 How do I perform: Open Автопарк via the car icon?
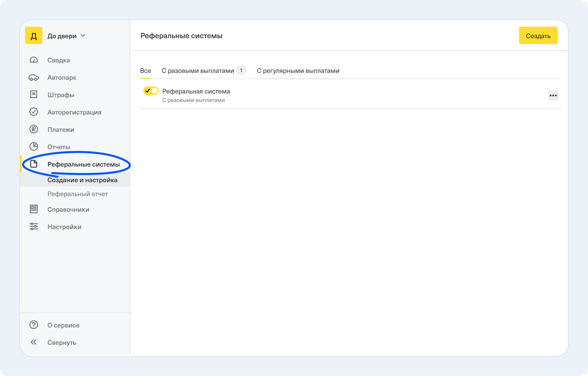[34, 77]
